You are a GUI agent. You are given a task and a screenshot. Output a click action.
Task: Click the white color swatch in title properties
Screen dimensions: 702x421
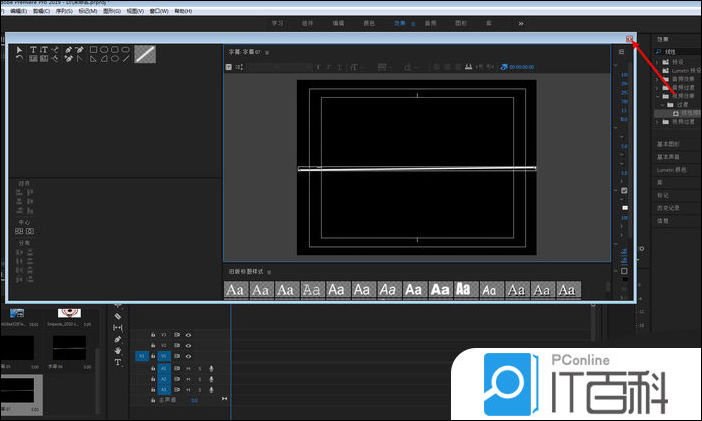pyautogui.click(x=625, y=207)
